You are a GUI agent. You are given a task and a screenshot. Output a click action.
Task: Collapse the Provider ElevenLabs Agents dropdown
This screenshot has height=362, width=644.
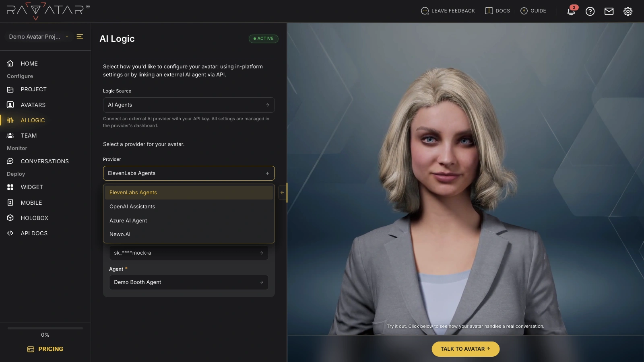(x=189, y=173)
